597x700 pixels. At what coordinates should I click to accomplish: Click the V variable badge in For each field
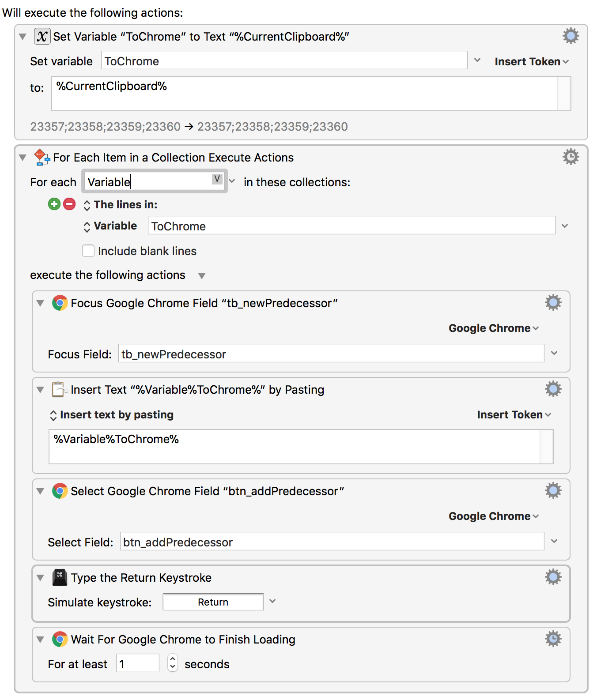(217, 179)
